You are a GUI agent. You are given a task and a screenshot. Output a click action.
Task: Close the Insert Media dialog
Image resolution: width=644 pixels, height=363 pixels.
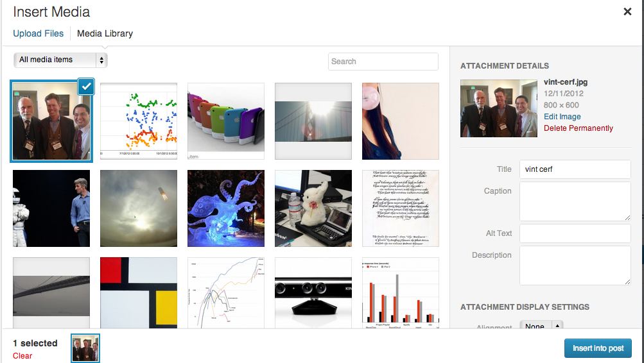coord(627,12)
